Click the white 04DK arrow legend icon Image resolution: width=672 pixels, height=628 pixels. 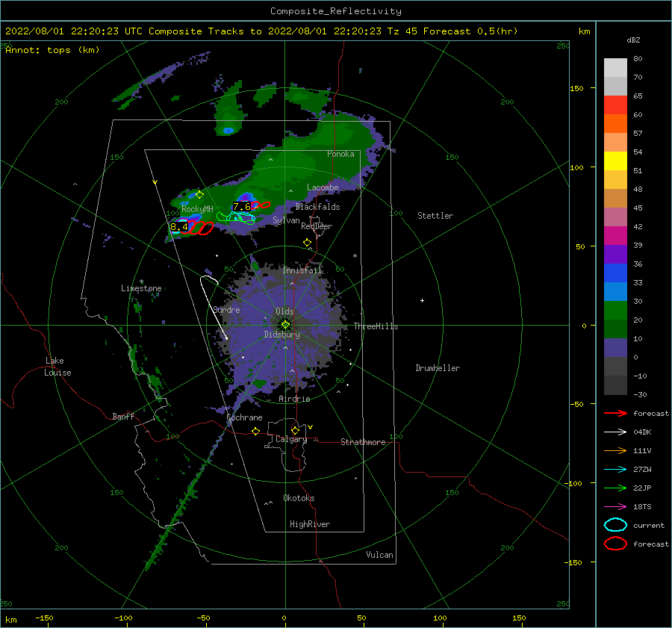point(615,432)
